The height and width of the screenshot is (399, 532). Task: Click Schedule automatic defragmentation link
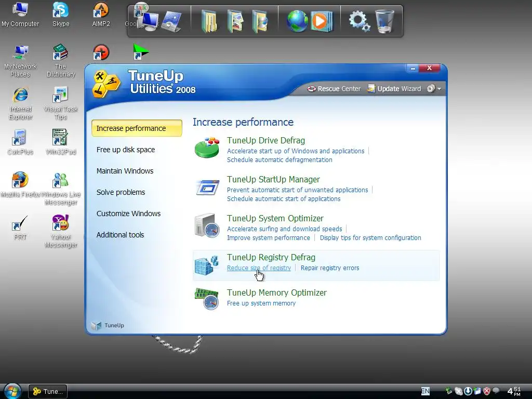coord(280,160)
